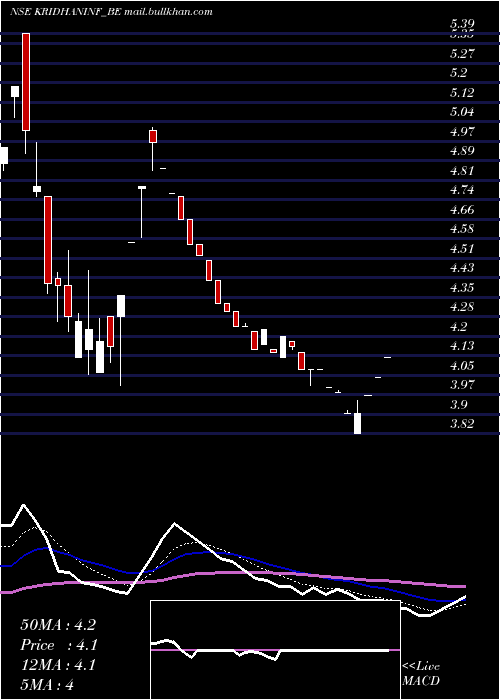Click the mail.bullkhan.com watermark text
Screen dimensions: 500x700
coord(168,12)
